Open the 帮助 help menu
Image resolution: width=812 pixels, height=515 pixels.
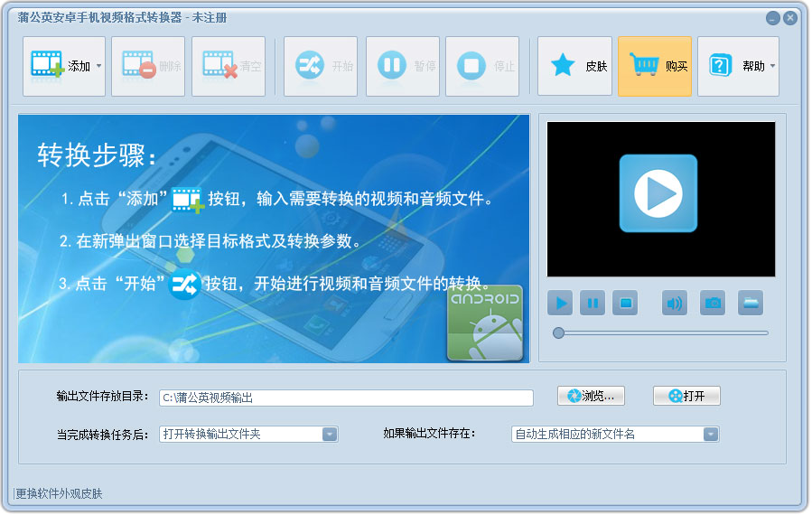[x=740, y=66]
